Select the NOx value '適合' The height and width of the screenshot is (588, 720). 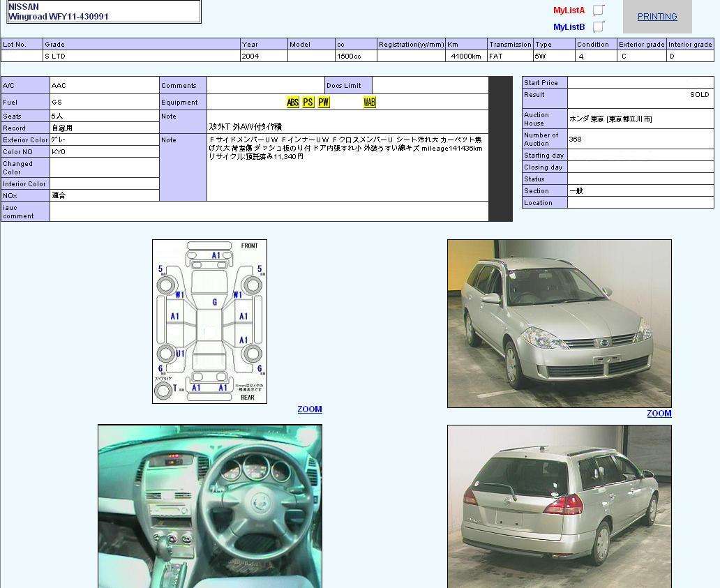[59, 195]
